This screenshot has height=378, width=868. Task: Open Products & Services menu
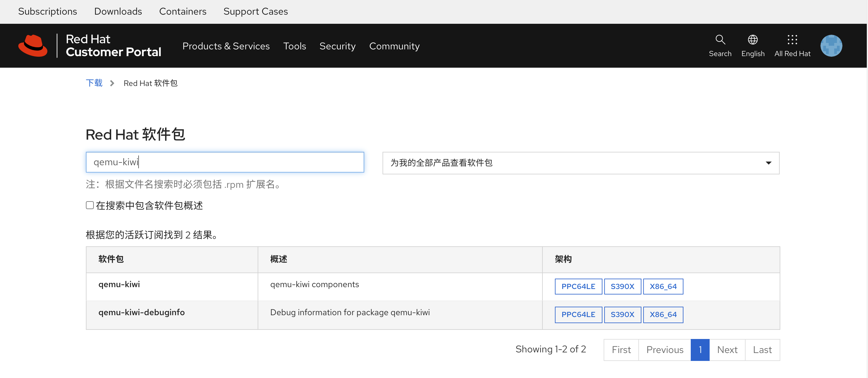tap(226, 46)
